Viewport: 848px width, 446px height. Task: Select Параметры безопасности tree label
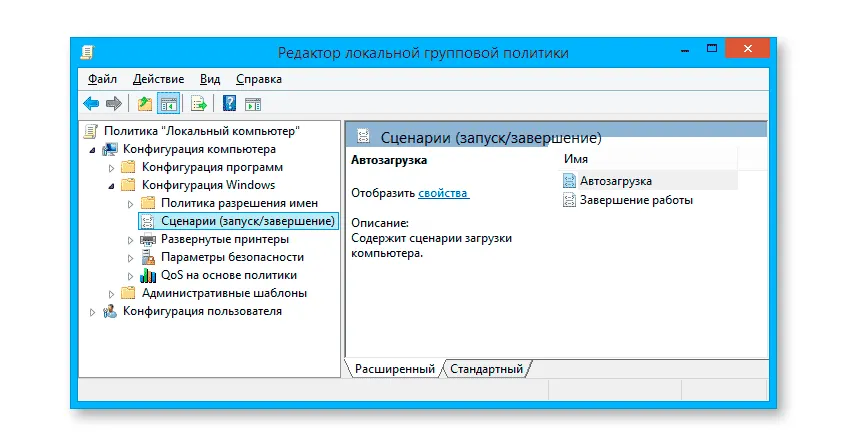pos(233,257)
